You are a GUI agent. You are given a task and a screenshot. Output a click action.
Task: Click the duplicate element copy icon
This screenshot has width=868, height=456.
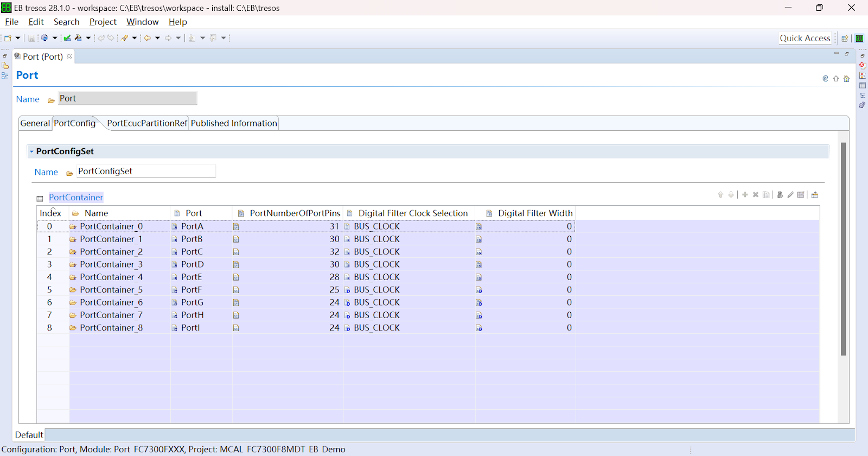click(766, 194)
